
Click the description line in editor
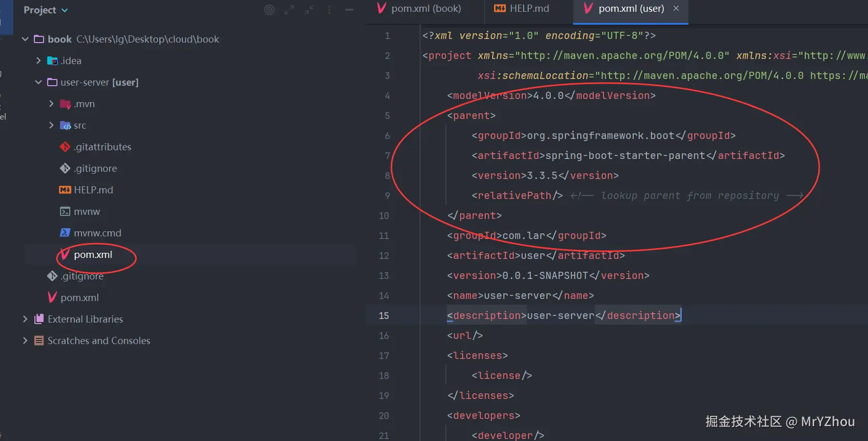click(x=564, y=315)
